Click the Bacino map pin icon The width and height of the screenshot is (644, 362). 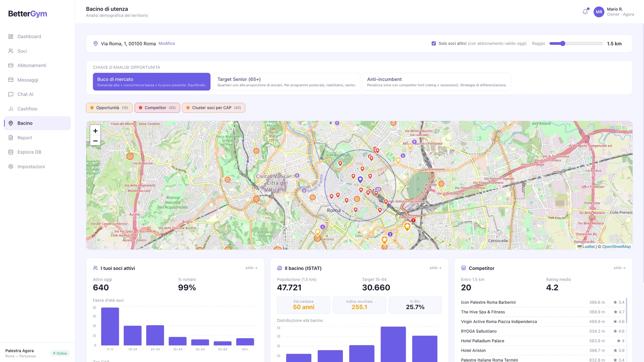coord(11,123)
